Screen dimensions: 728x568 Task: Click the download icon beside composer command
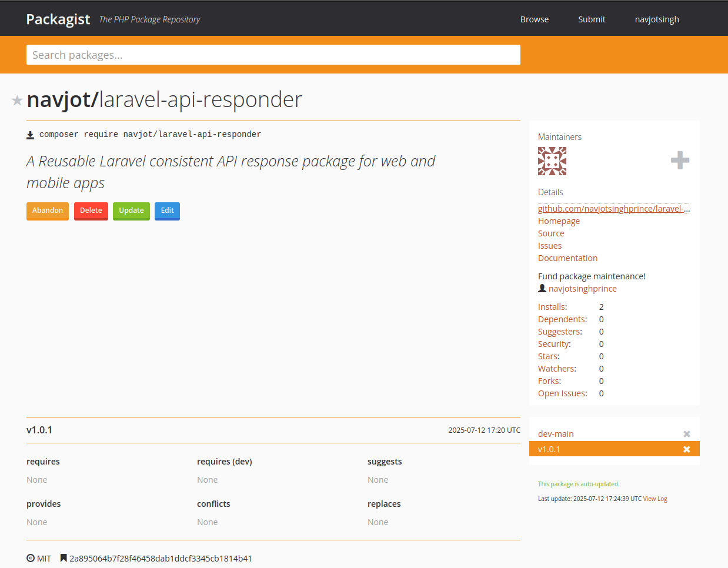[31, 135]
